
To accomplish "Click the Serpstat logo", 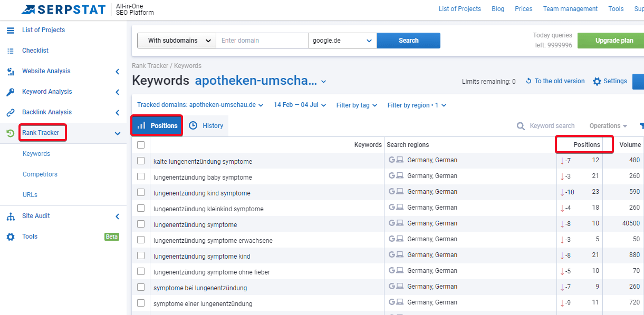I will [64, 9].
